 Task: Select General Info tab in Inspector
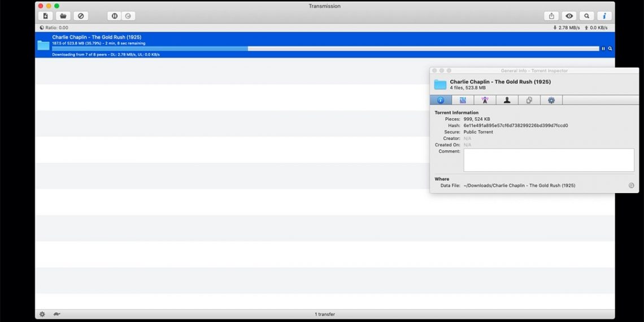pyautogui.click(x=441, y=100)
